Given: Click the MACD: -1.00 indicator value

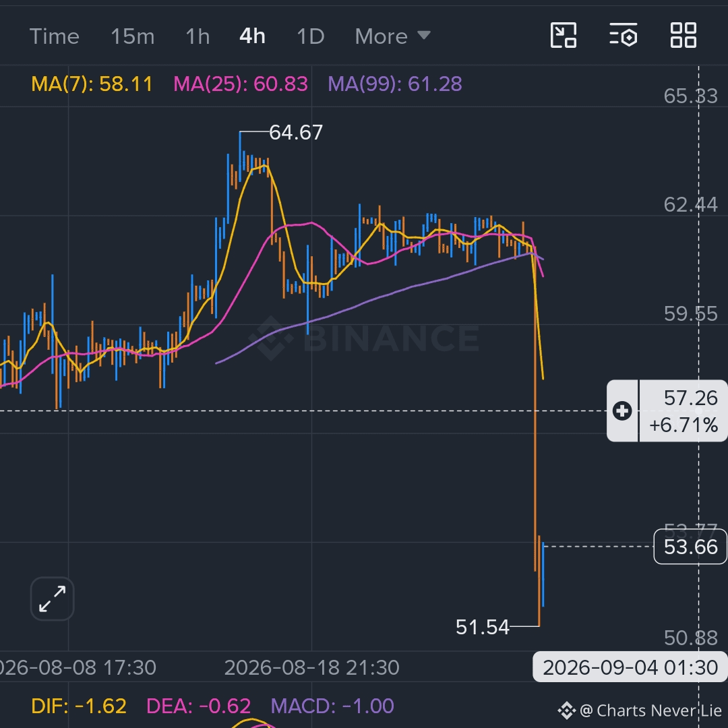Looking at the screenshot, I should pyautogui.click(x=332, y=706).
